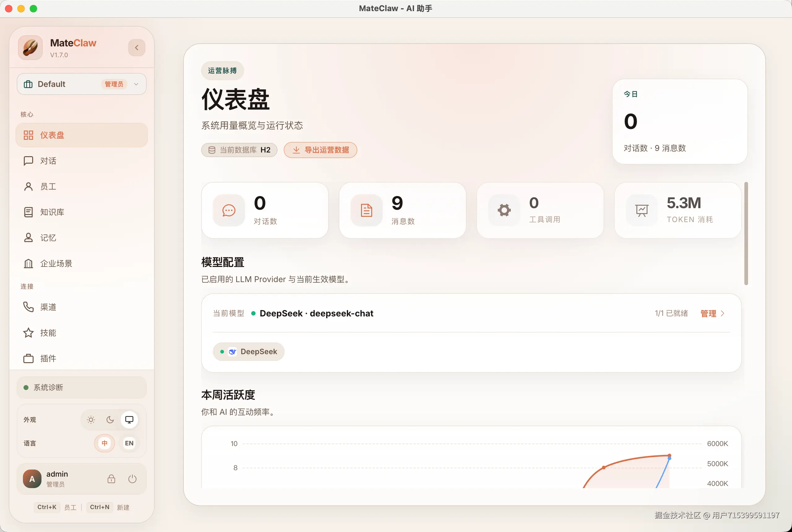Click the orange peak point on activity chart

669,455
